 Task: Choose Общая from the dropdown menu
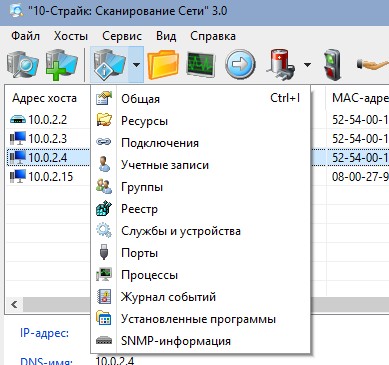[x=200, y=98]
